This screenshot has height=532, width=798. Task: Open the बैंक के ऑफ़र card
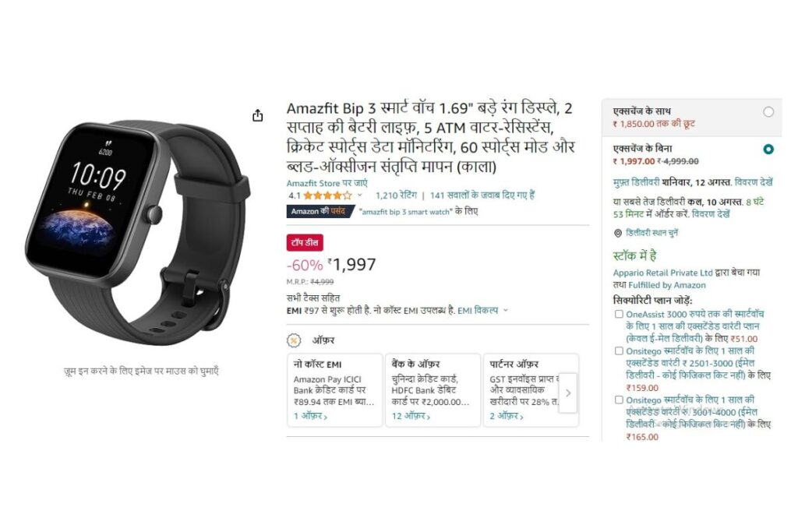[433, 390]
